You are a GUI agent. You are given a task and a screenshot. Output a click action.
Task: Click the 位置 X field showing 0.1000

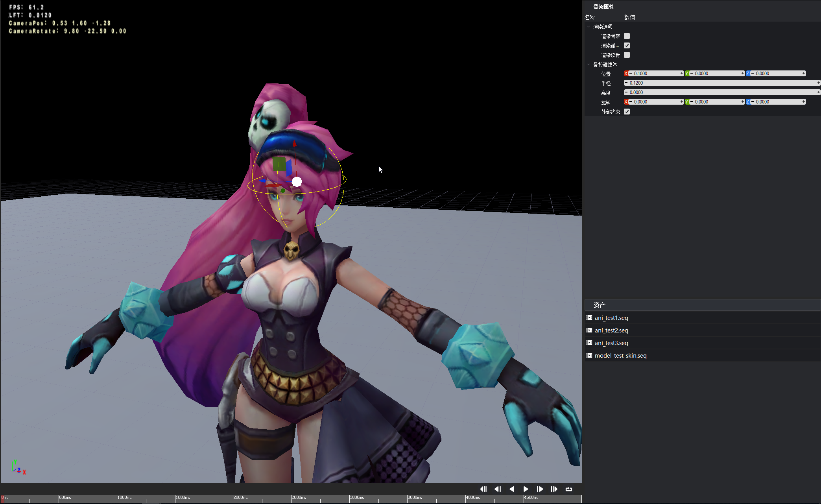click(656, 74)
